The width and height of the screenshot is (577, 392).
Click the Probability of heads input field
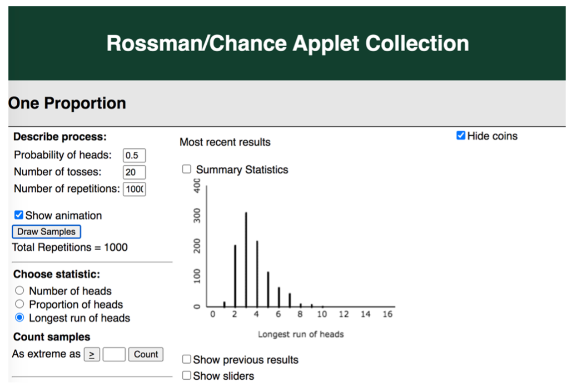[x=134, y=155]
